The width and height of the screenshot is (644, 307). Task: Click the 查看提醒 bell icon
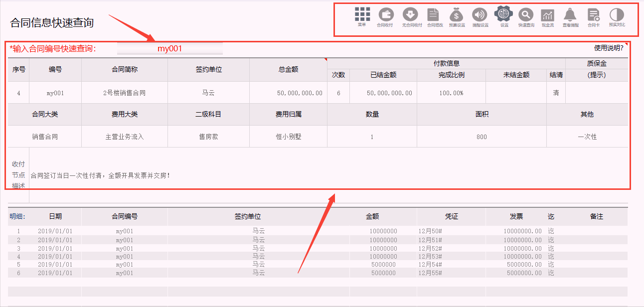[x=570, y=15]
